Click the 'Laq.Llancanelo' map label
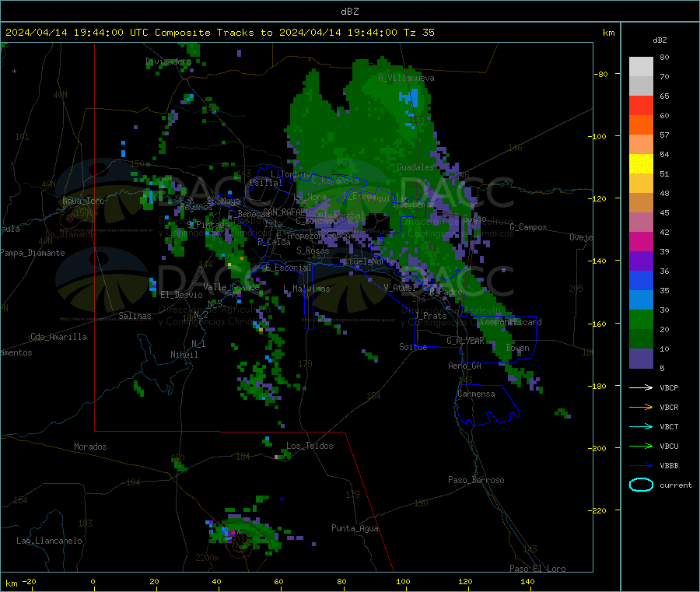Image resolution: width=700 pixels, height=592 pixels. point(49,541)
